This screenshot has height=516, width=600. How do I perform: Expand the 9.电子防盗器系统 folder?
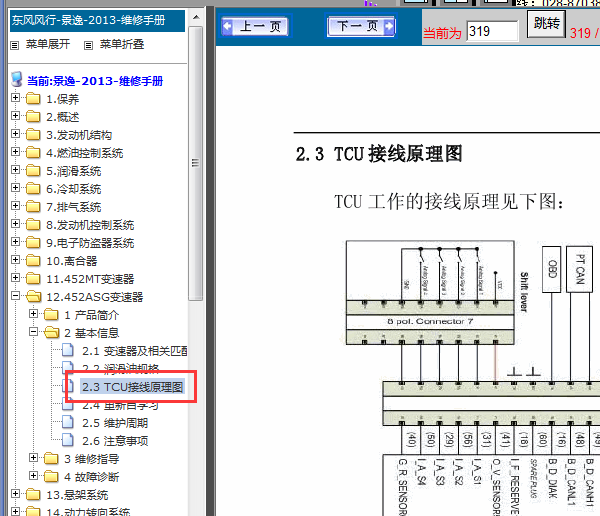click(x=15, y=242)
